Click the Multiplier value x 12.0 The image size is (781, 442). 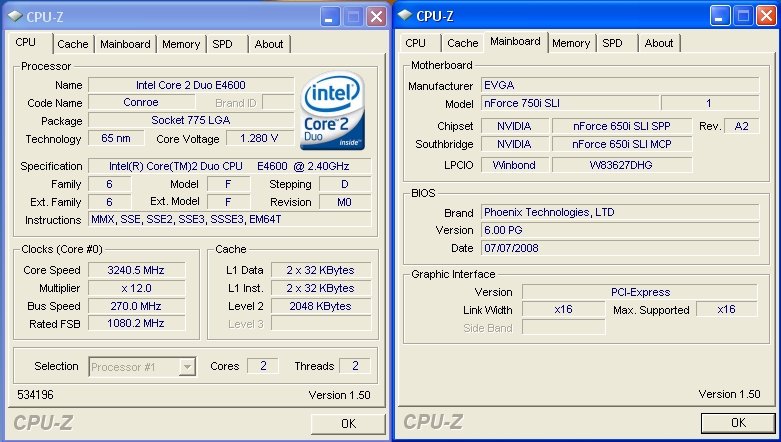tap(136, 288)
